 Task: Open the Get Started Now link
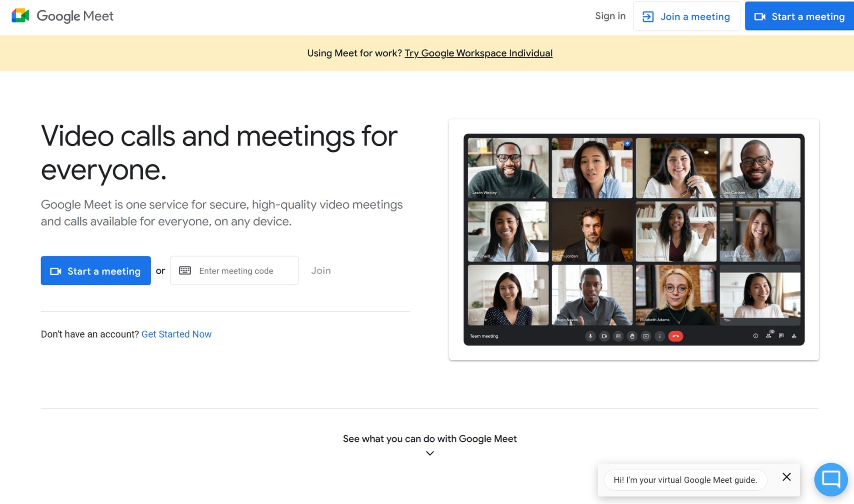177,334
